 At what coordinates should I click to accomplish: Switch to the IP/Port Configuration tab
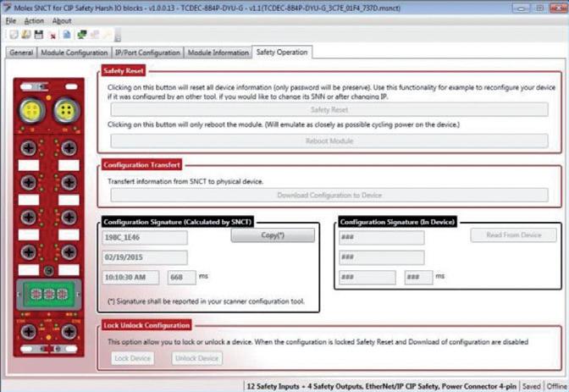click(x=147, y=52)
